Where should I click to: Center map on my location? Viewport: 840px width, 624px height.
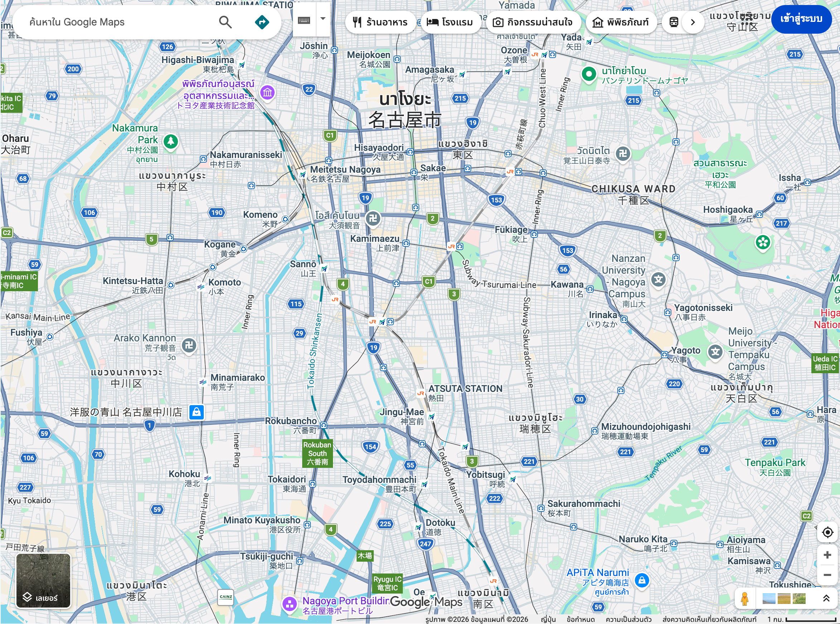(827, 532)
